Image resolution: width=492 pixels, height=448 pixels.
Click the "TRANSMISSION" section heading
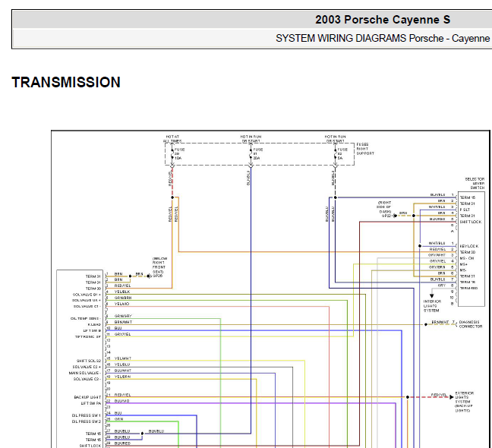pos(66,83)
